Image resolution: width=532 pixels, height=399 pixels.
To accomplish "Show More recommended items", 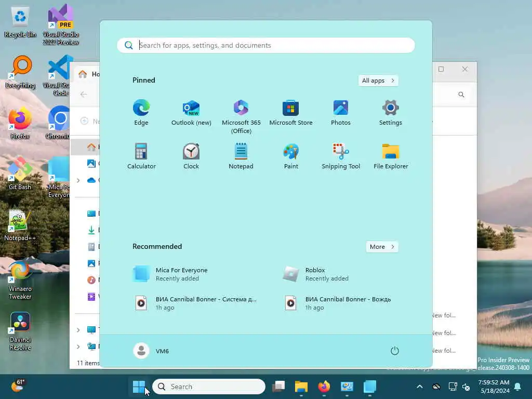I will [x=382, y=247].
